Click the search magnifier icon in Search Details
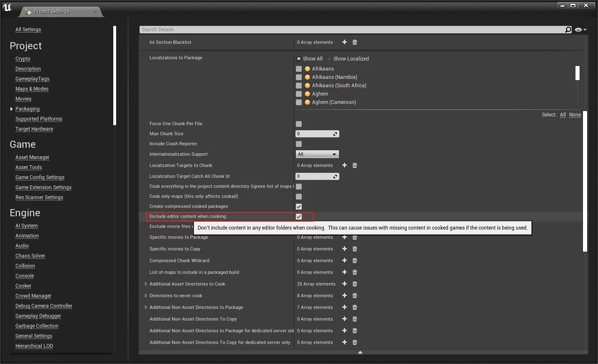The image size is (598, 364). click(x=568, y=30)
